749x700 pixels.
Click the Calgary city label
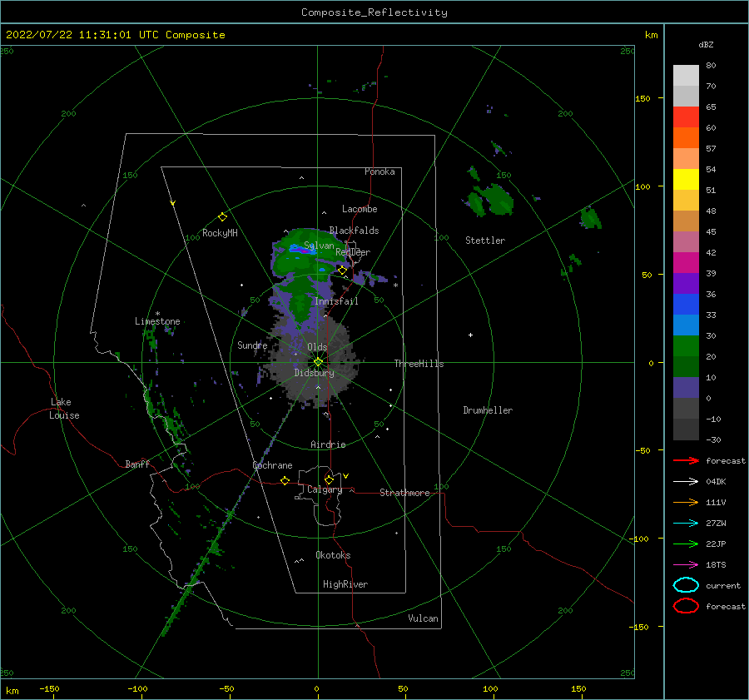click(x=325, y=489)
